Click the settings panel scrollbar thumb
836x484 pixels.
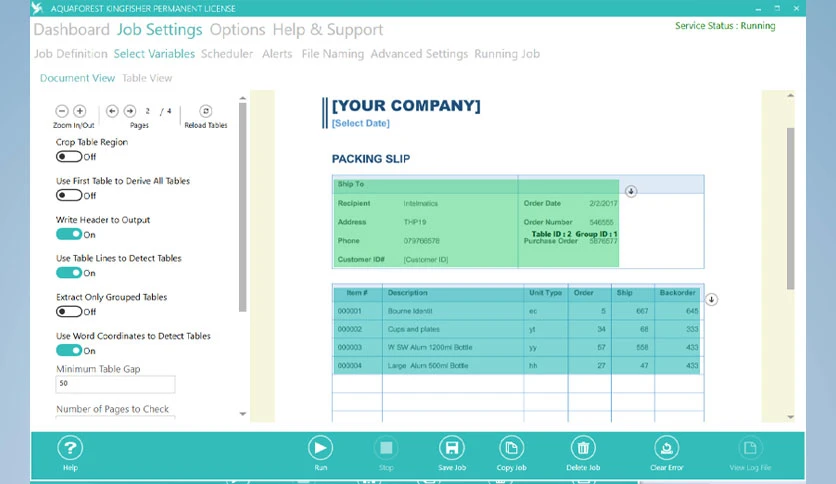(243, 207)
